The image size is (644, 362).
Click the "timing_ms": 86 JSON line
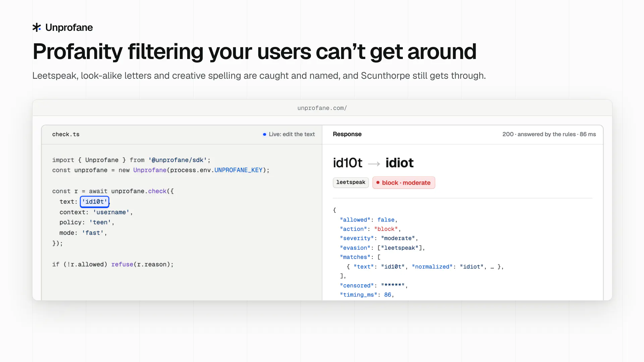coord(367,295)
